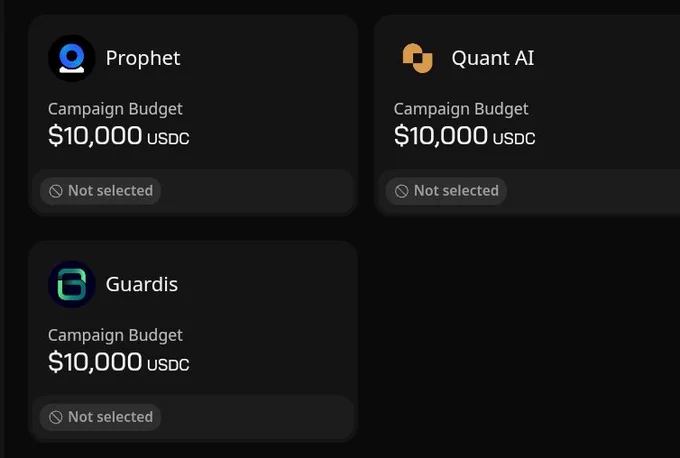Image resolution: width=680 pixels, height=458 pixels.
Task: Click the Guardis green logo
Action: 72,284
